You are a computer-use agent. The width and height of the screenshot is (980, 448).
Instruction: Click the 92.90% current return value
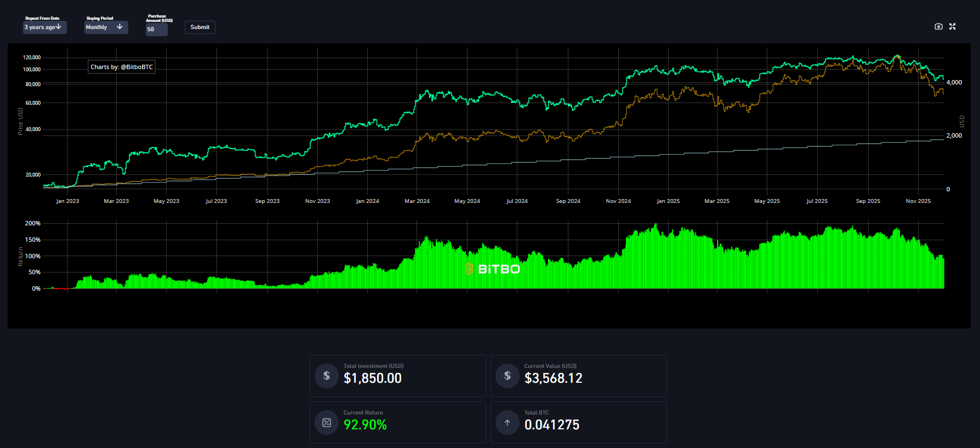(x=365, y=425)
